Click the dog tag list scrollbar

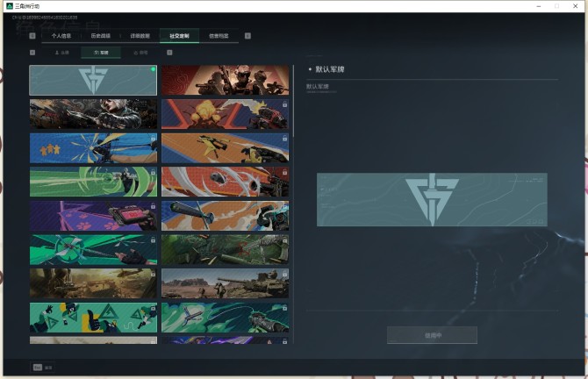(293, 101)
